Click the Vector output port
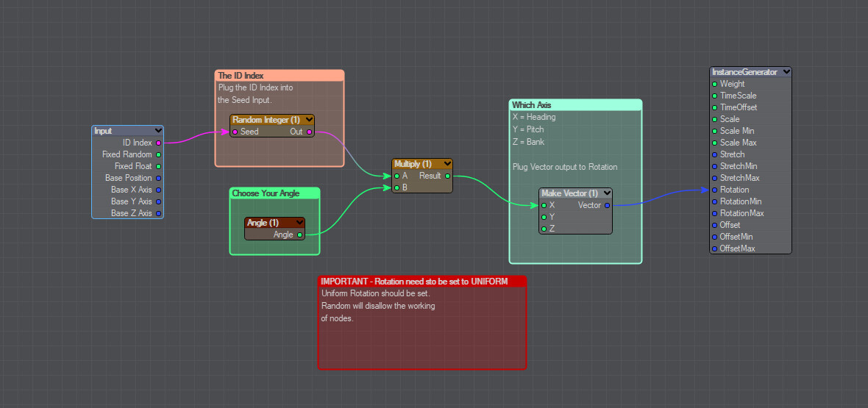Screen dimensions: 868x408 608,205
